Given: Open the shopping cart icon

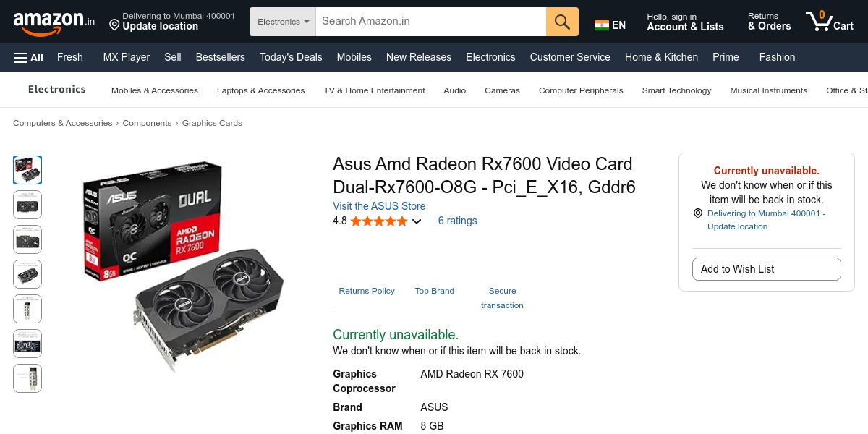Looking at the screenshot, I should pos(830,21).
